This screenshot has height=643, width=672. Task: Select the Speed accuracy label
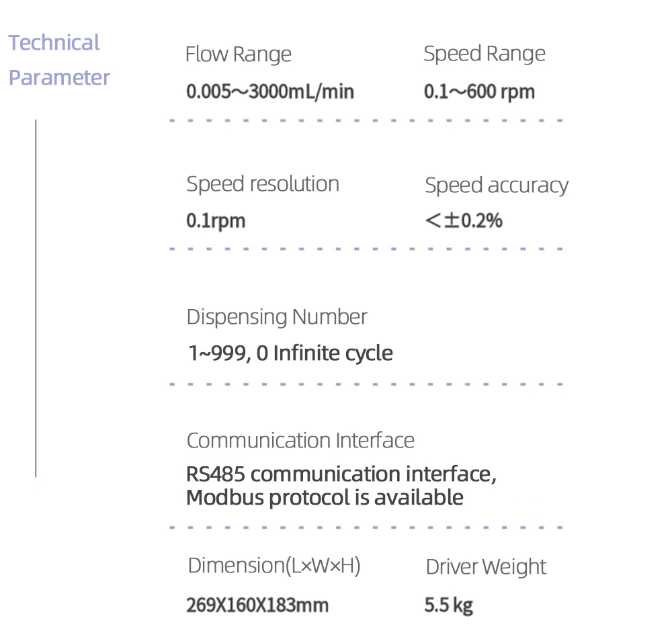coord(496,185)
